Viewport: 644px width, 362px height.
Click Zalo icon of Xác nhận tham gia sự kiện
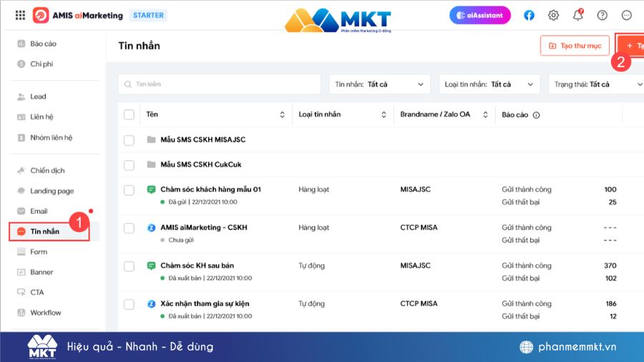(x=151, y=304)
